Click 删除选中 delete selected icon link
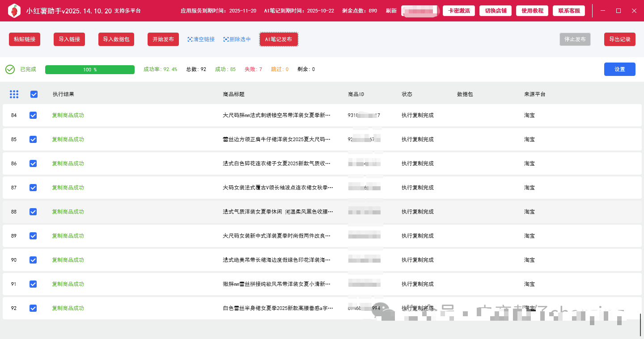Viewport: 644px width, 339px height. point(237,39)
